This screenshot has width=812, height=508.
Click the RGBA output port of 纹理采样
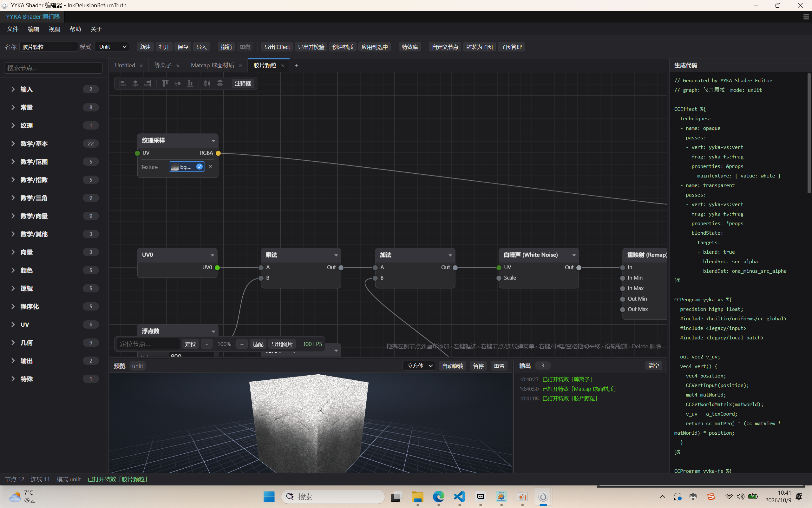(218, 153)
